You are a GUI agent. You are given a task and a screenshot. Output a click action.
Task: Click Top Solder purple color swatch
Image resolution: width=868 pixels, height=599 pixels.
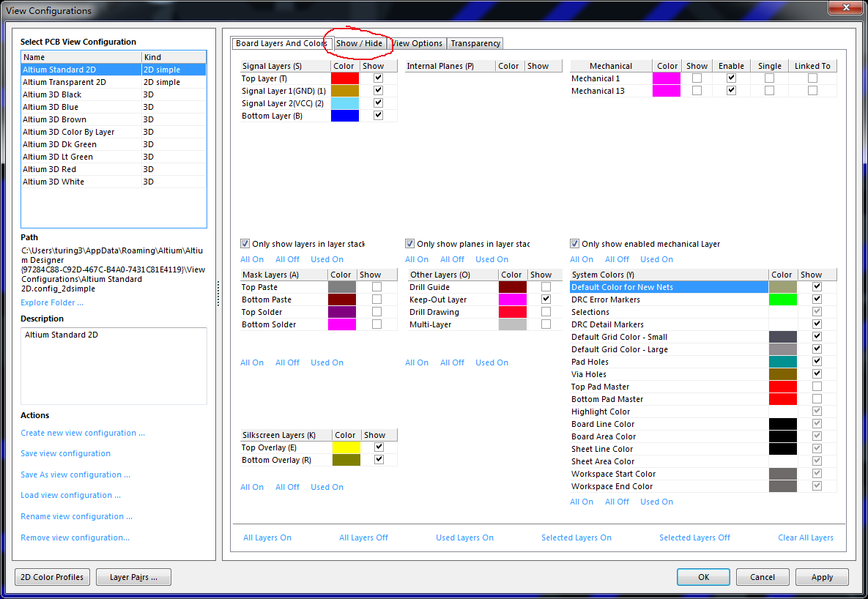click(x=342, y=312)
